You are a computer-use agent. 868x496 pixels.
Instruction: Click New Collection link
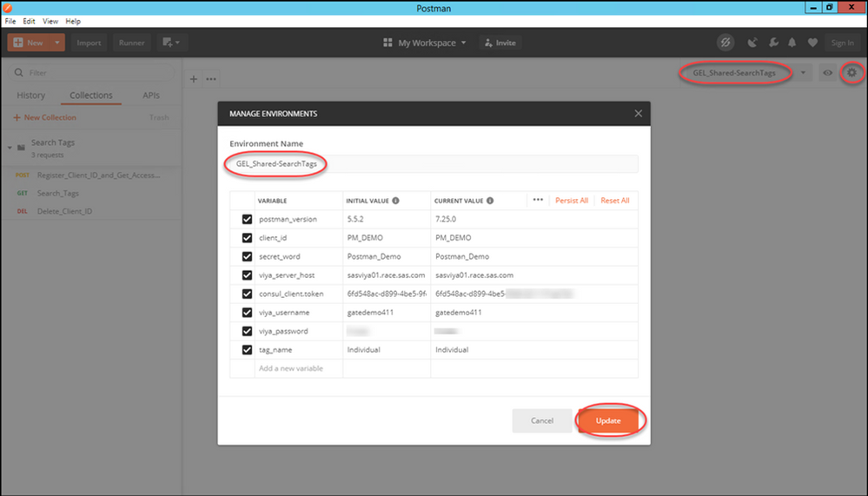(44, 117)
